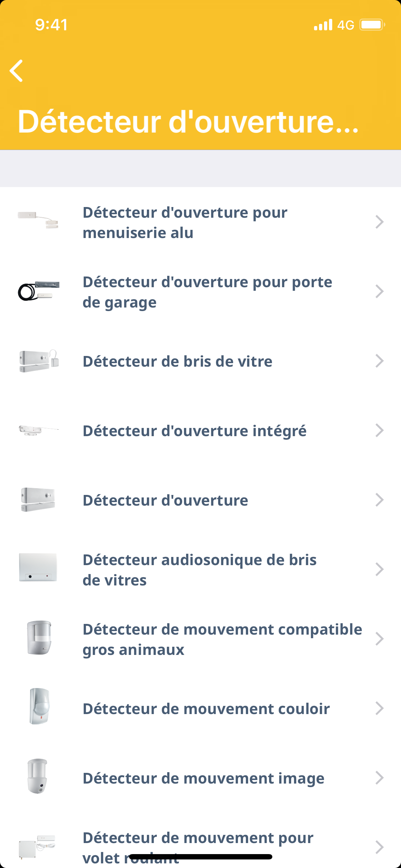Viewport: 401px width, 868px height.
Task: Tap the Détecteur d'ouverture page title
Action: point(188,122)
